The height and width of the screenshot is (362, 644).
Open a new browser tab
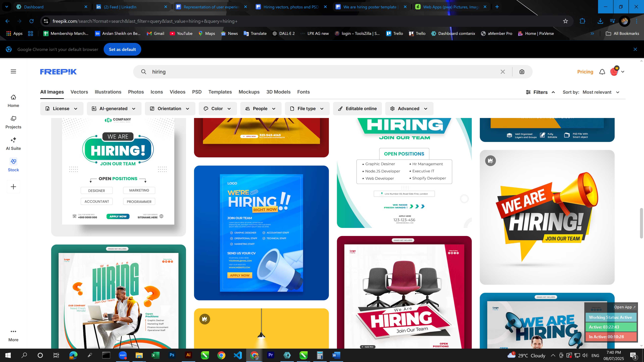[497, 7]
